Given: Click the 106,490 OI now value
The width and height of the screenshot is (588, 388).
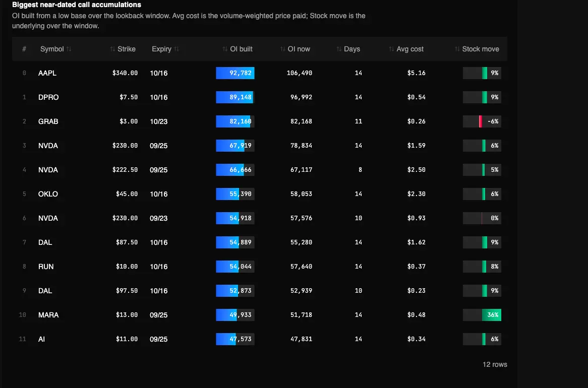Looking at the screenshot, I should tap(299, 73).
